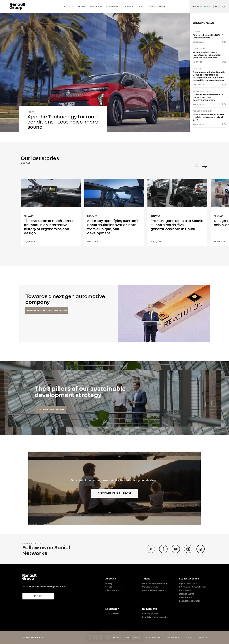Open the touch screens evolution story thumbnail
The height and width of the screenshot is (644, 229).
click(x=51, y=192)
